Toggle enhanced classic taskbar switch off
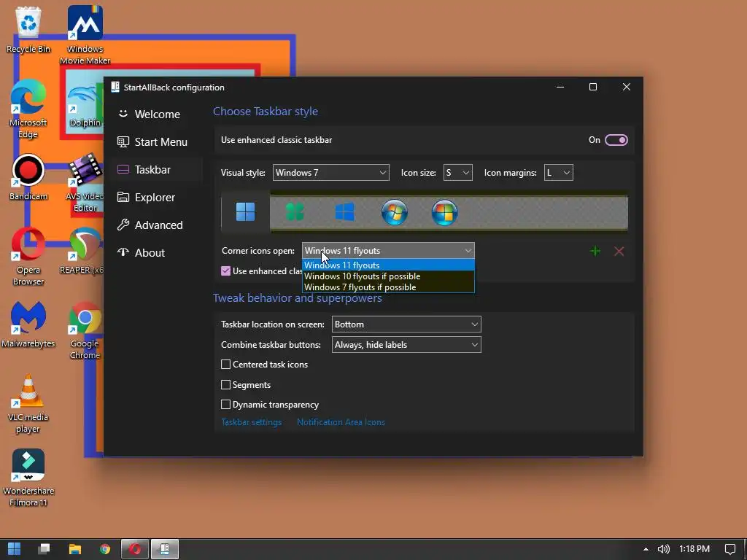 (616, 140)
